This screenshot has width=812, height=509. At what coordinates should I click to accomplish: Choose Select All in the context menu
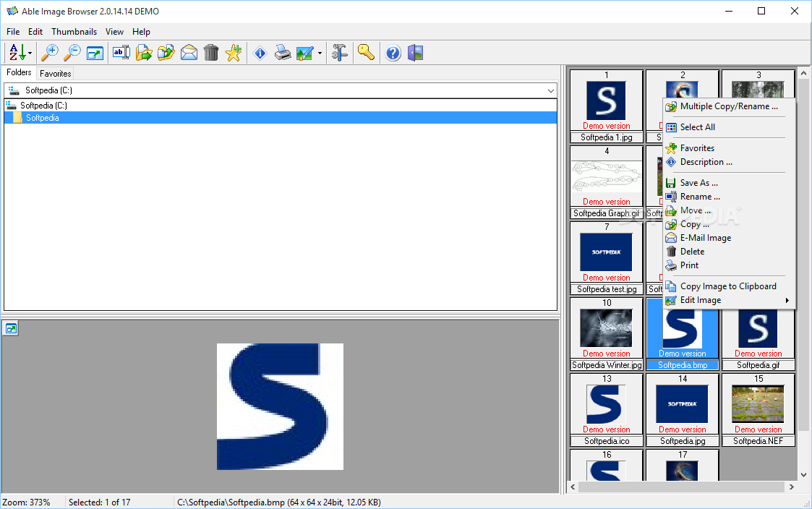(x=729, y=127)
